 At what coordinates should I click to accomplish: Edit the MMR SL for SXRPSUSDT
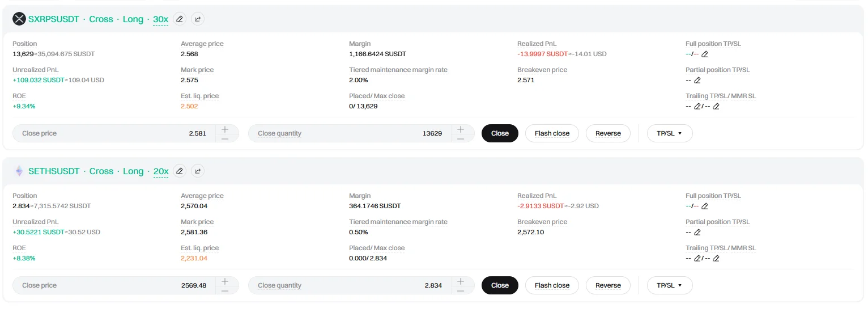click(x=716, y=107)
